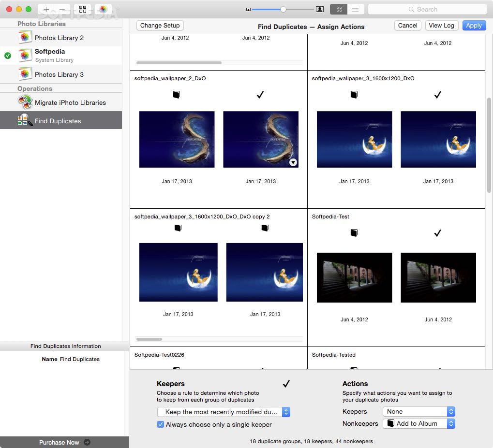Click the add library plus icon
Viewport: 493px width, 448px height.
click(46, 10)
